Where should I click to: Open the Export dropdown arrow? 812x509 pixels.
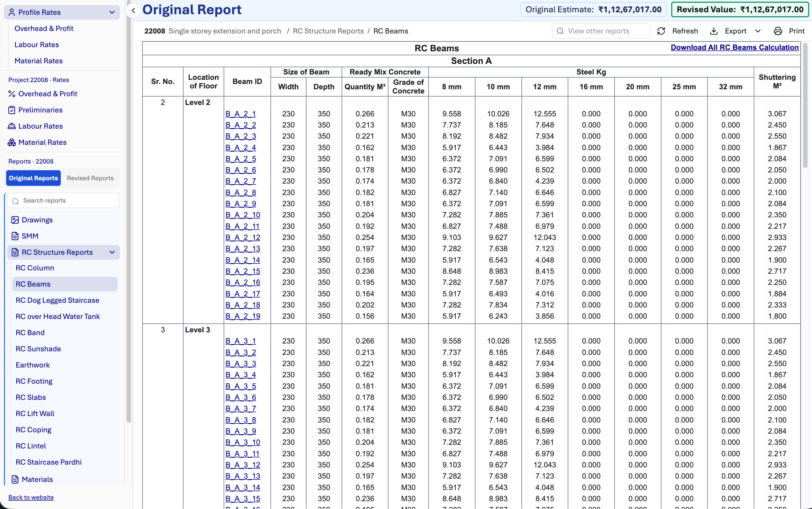click(758, 31)
